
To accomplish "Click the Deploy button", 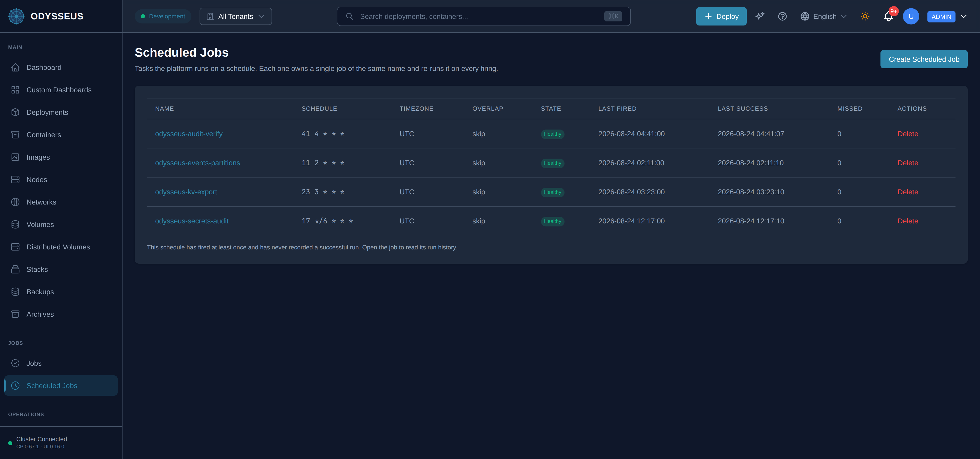I will [x=721, y=16].
